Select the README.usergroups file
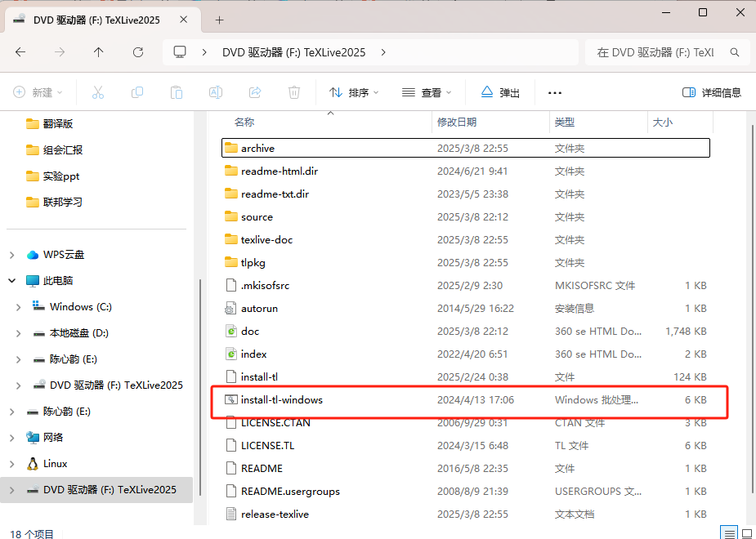This screenshot has width=756, height=539. [466, 492]
